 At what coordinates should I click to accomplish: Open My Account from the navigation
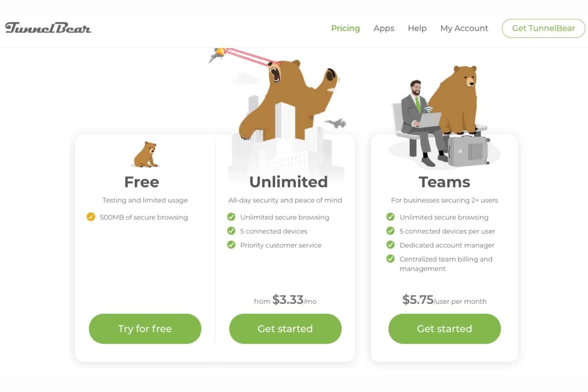[464, 28]
